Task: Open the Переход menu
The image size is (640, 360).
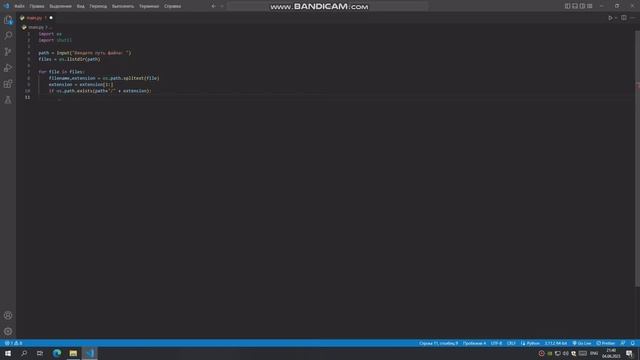Action: coord(98,6)
